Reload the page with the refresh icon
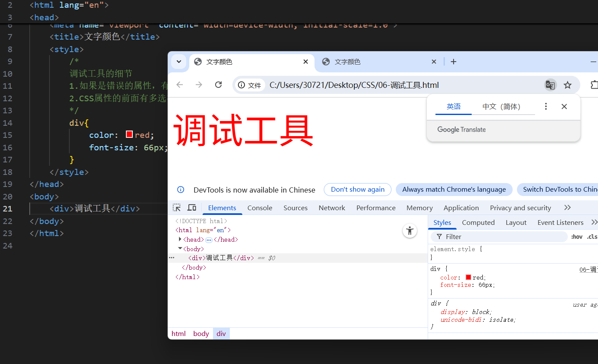This screenshot has height=364, width=598. pos(219,85)
